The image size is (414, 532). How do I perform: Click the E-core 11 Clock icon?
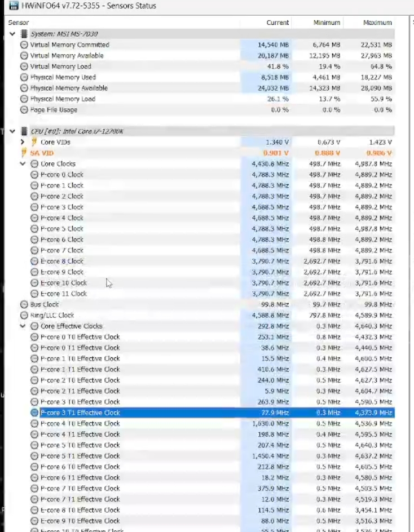[x=34, y=294]
